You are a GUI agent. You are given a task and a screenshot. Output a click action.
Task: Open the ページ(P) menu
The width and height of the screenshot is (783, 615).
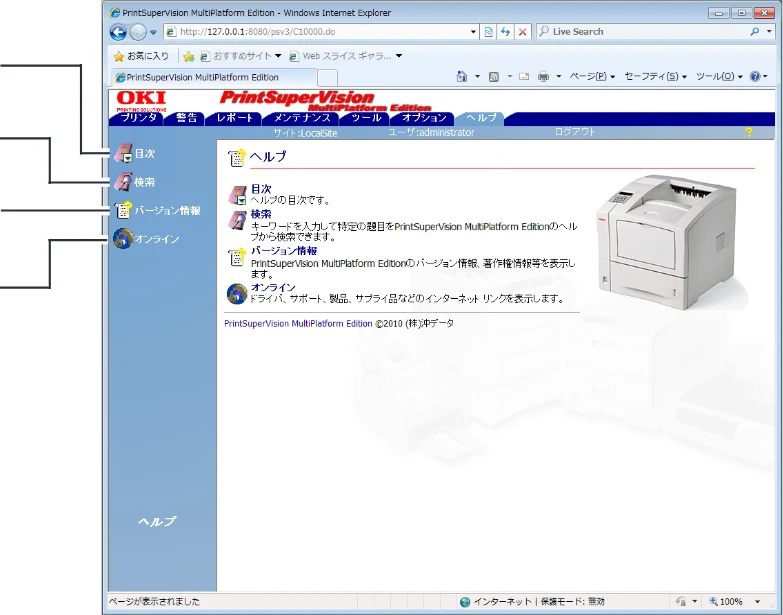592,76
